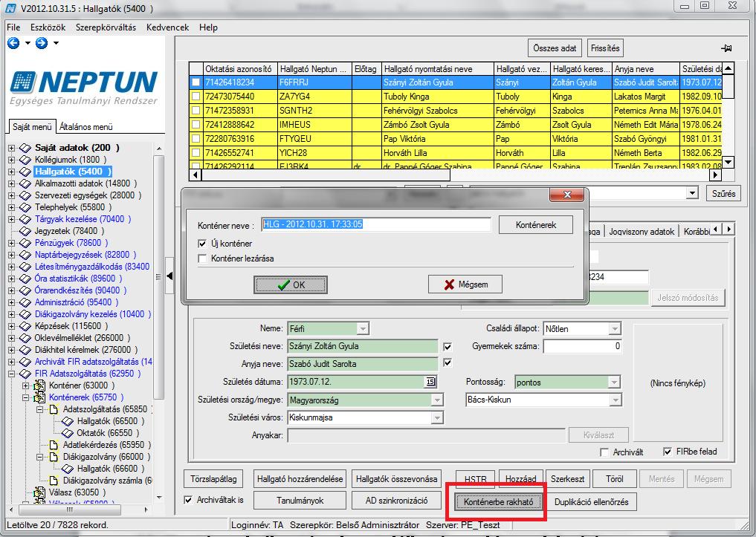Click the green checkmark OK button
756x537 pixels.
[291, 284]
